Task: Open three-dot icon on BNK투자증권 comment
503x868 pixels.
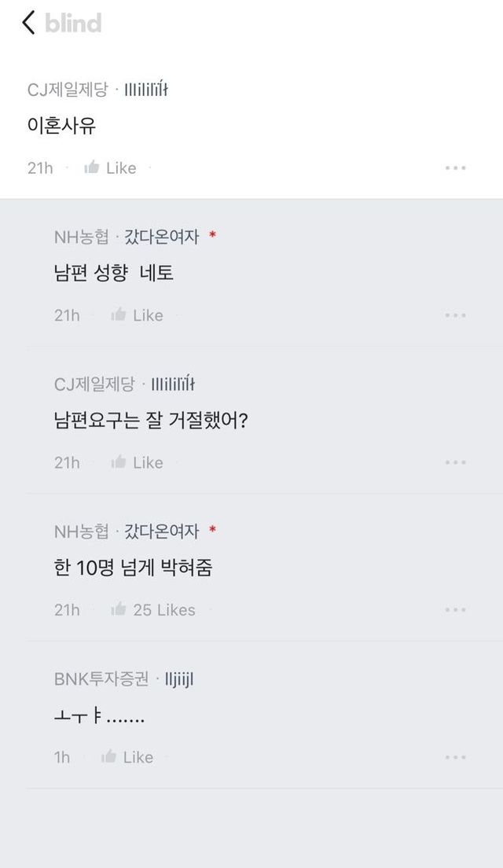Action: click(455, 756)
